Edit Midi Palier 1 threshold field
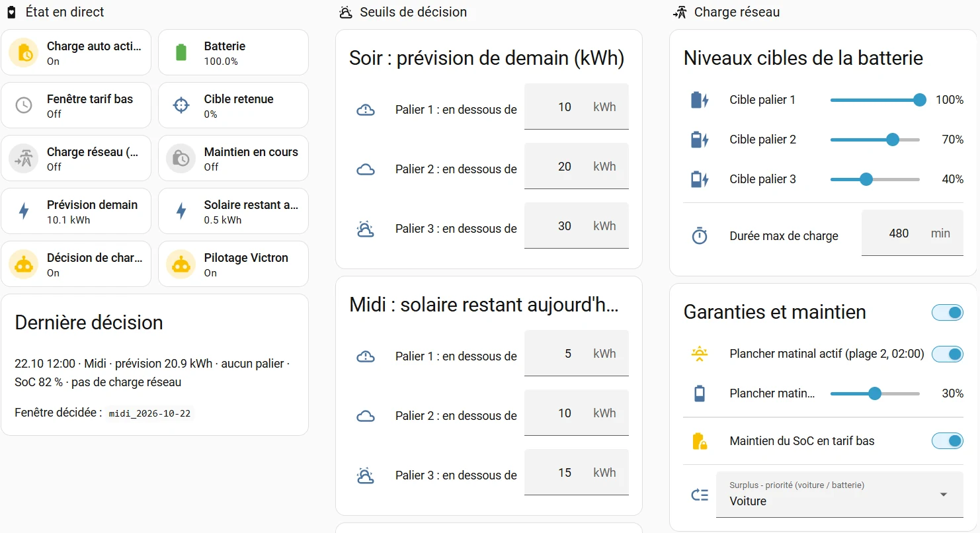Screen dimensions: 980x533 click(x=577, y=353)
